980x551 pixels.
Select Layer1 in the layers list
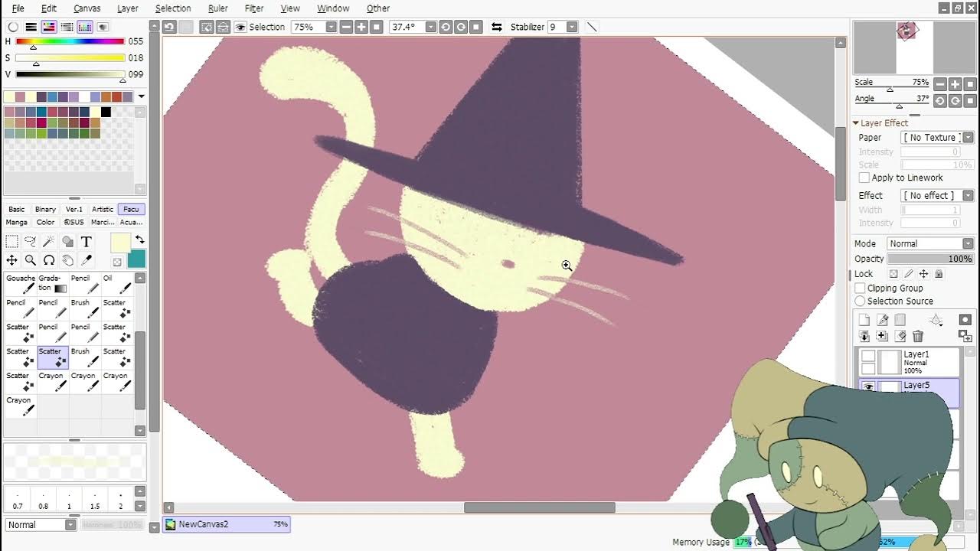point(907,361)
